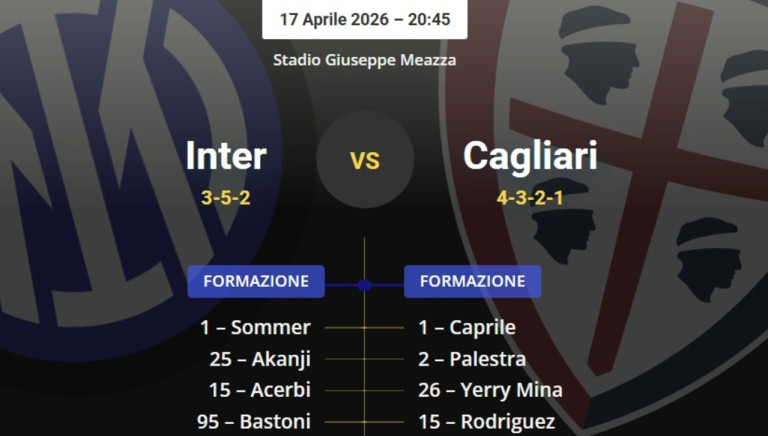768x436 pixels.
Task: Click the yellow VS circle badge
Action: coord(365,159)
